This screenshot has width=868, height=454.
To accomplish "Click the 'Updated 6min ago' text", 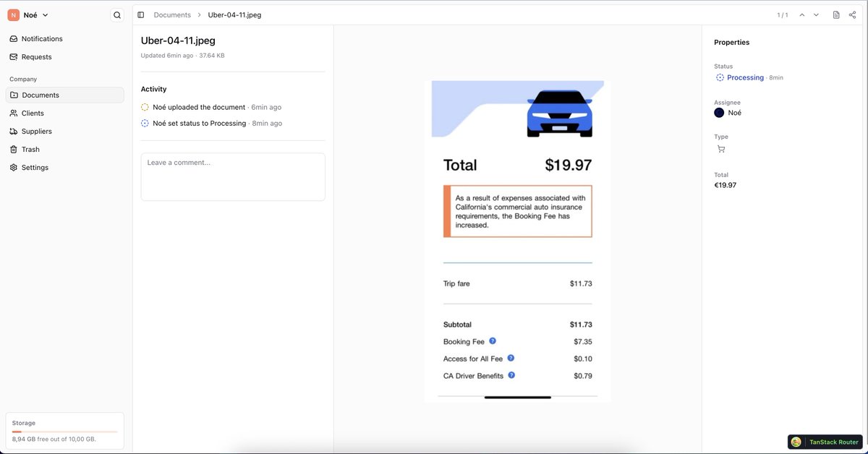I will 167,56.
